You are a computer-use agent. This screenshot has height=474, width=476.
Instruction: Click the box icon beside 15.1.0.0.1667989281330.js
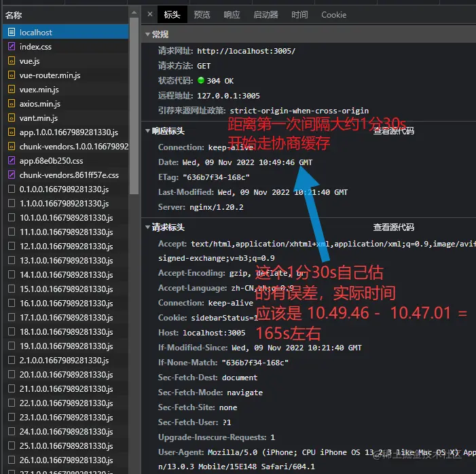click(x=12, y=289)
